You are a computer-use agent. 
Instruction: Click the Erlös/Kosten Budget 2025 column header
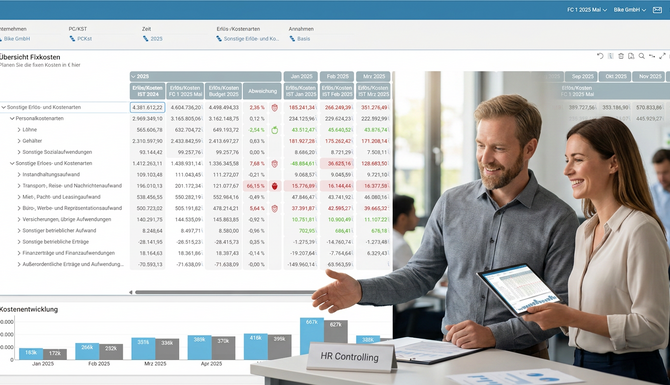[x=223, y=91]
